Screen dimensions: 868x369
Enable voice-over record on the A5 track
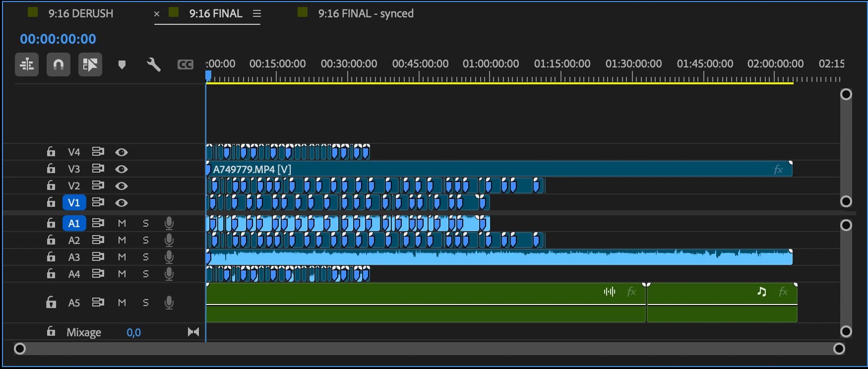(x=169, y=303)
